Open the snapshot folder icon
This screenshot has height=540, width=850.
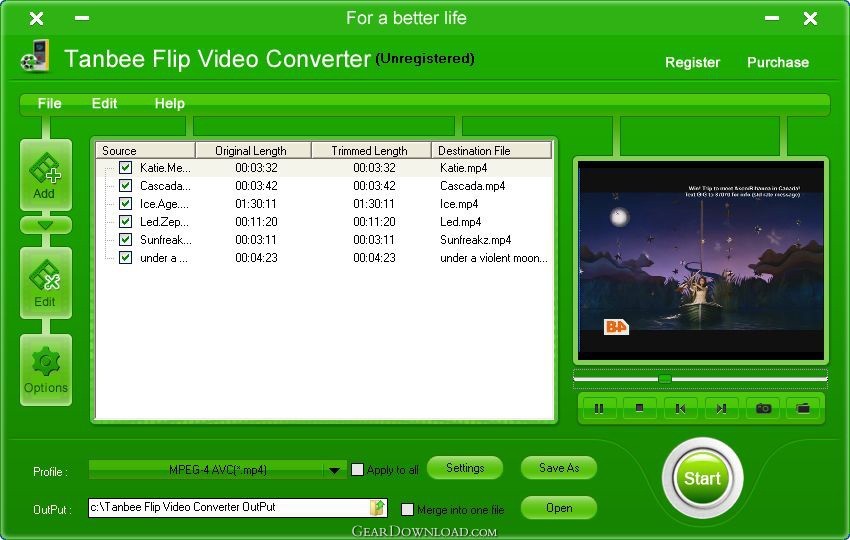(x=803, y=408)
